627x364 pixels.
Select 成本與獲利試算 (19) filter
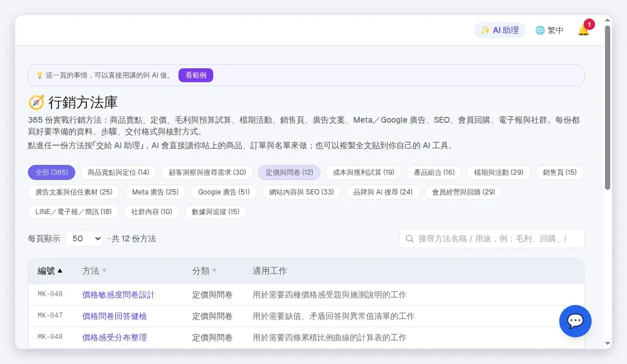click(363, 172)
